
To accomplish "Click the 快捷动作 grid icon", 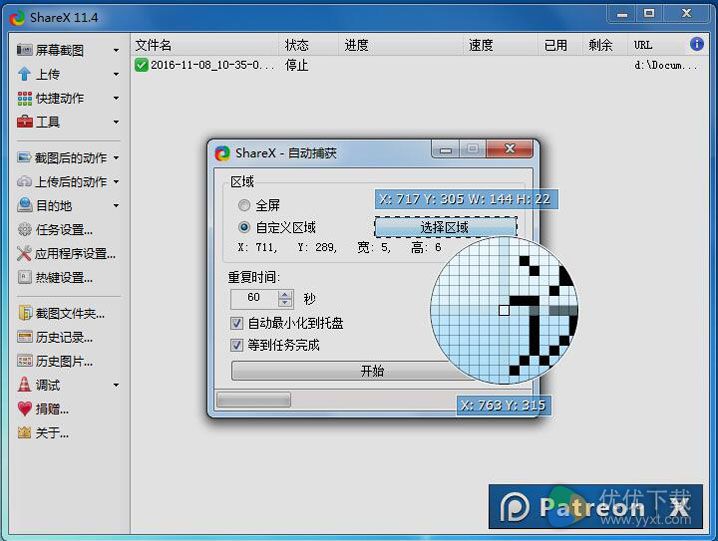I will (x=25, y=98).
